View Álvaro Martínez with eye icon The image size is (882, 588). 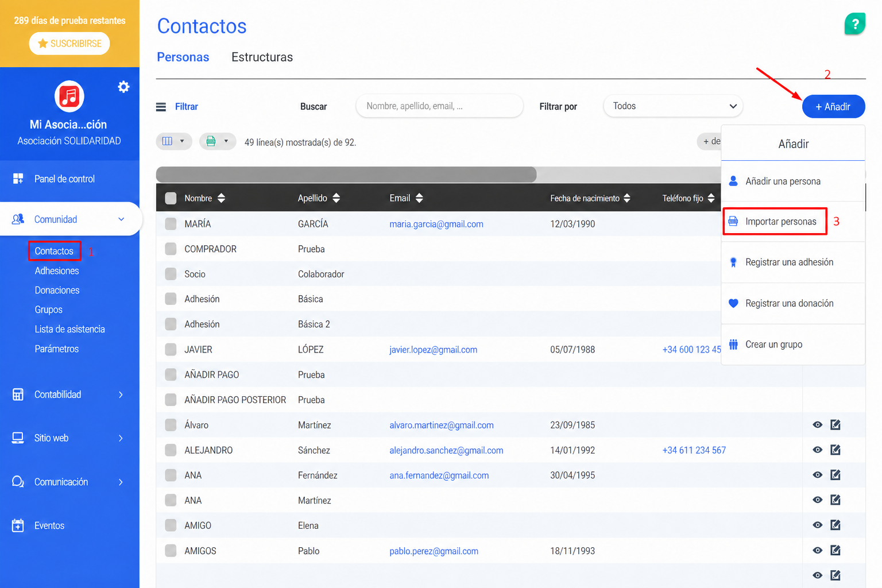818,425
